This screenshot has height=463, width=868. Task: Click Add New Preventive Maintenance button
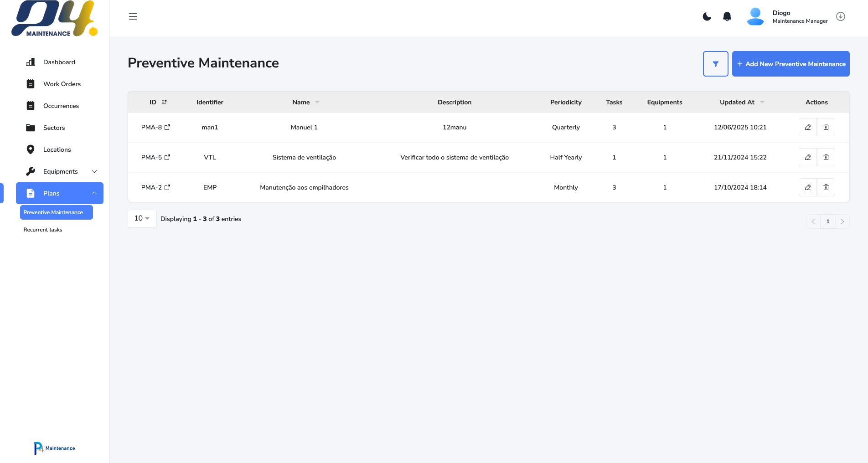click(790, 64)
